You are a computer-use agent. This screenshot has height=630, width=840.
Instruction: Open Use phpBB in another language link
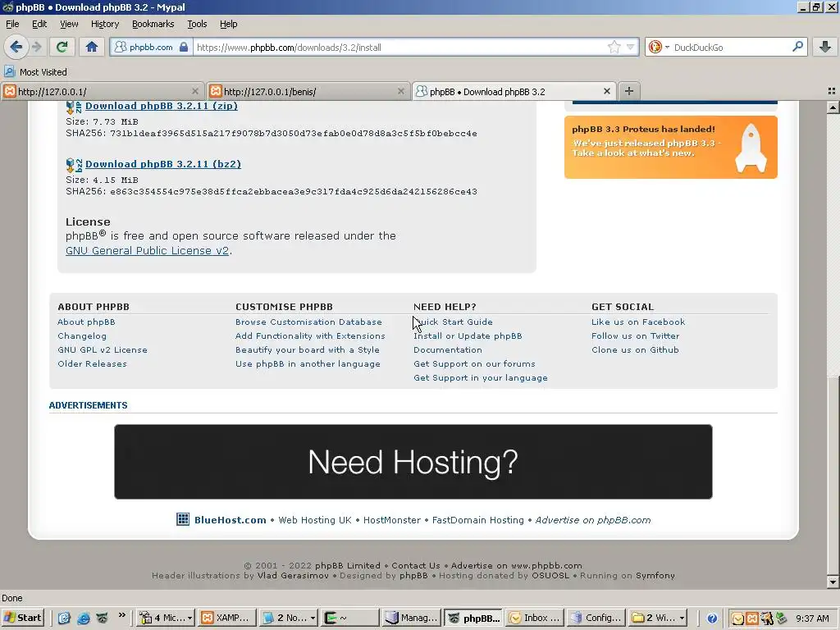click(x=308, y=363)
